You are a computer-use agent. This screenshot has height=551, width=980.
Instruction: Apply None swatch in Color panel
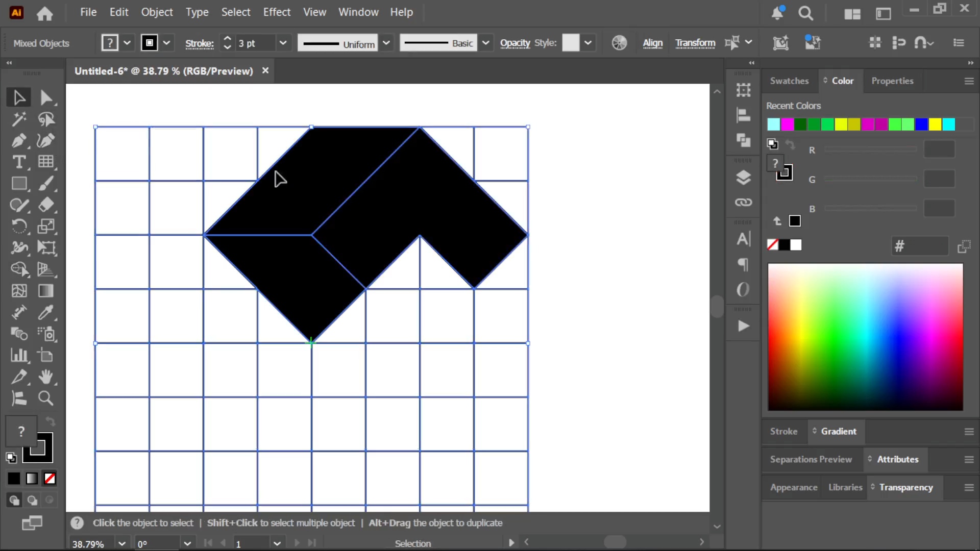[x=772, y=245]
